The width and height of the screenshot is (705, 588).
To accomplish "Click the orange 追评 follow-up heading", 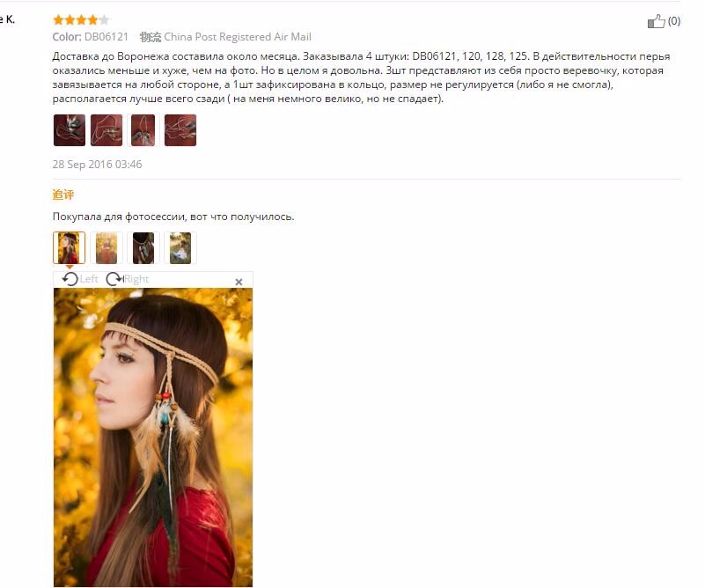I will [63, 195].
